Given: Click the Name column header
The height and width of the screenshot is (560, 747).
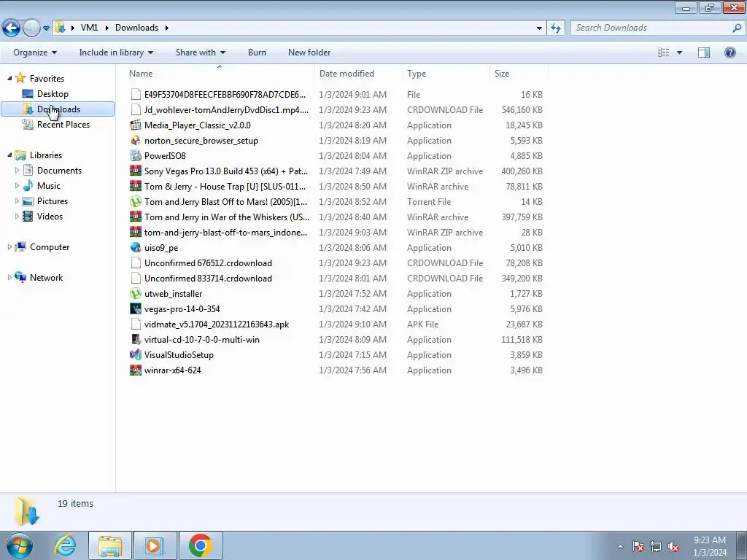Looking at the screenshot, I should click(219, 74).
